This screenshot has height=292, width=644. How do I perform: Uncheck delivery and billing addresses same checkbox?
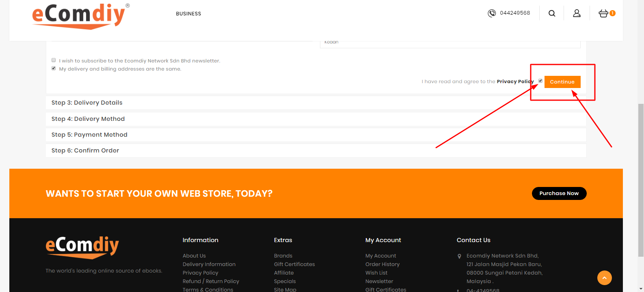(54, 68)
